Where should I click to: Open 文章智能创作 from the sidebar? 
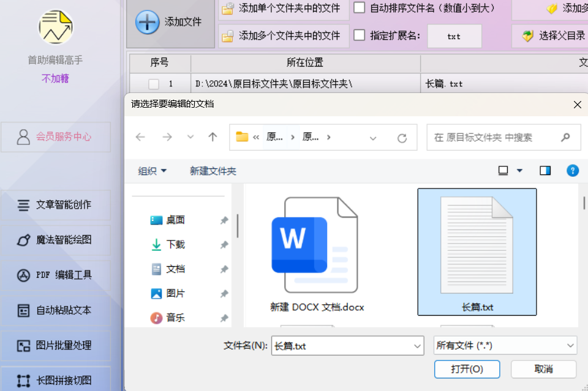pyautogui.click(x=56, y=205)
